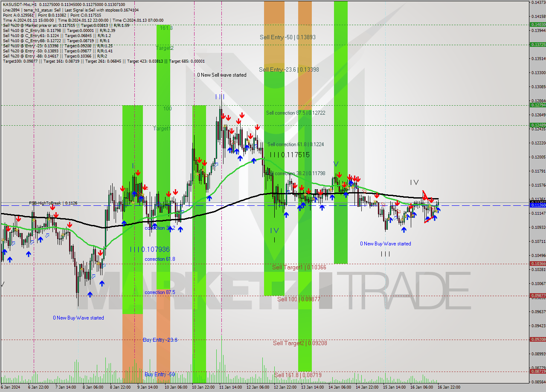Click green 0.14030 price tag on axis

[x=537, y=25]
